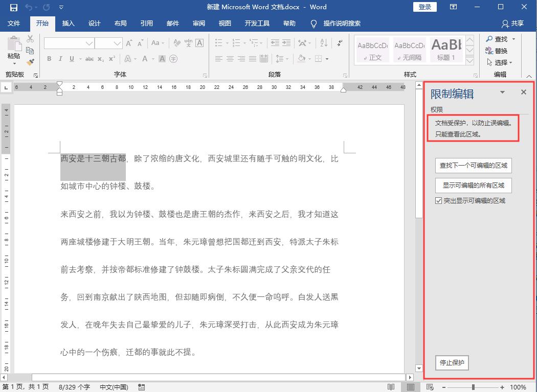Click the center alignment icon
The image size is (537, 392).
coord(230,58)
